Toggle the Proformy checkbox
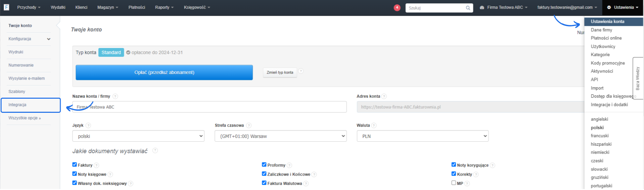The image size is (644, 190). pyautogui.click(x=264, y=164)
